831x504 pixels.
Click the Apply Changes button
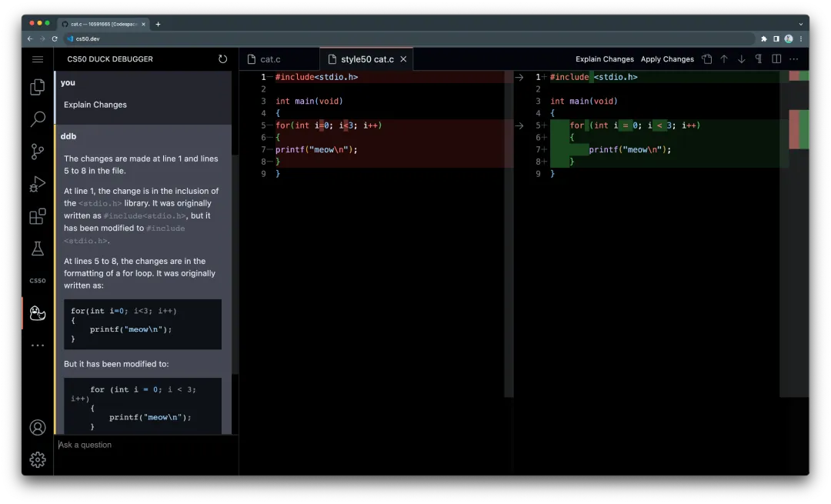coord(667,59)
